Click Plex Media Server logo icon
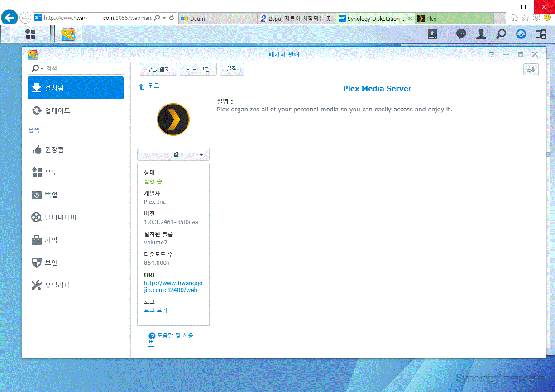This screenshot has height=392, width=555. point(173,120)
